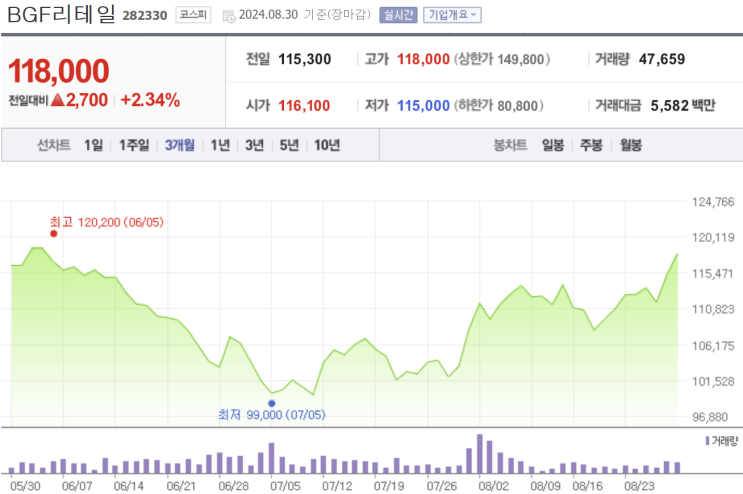Click the 시가 value 116,100
Screen dimensions: 743x494
pyautogui.click(x=304, y=106)
